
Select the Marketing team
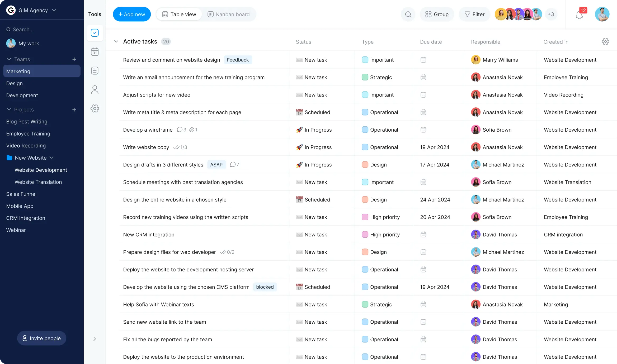point(42,71)
